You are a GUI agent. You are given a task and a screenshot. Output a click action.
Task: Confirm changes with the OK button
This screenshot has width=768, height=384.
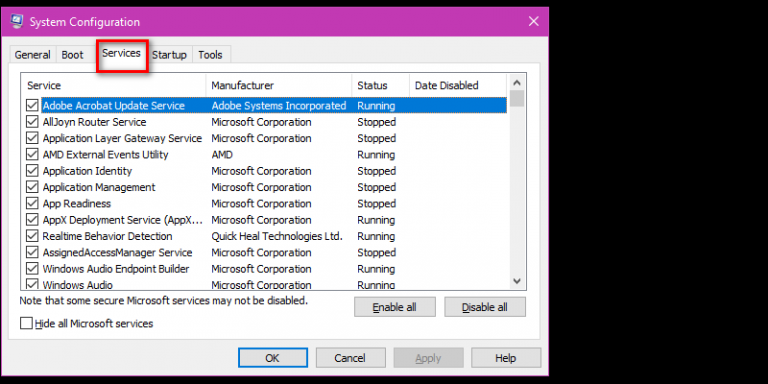[x=273, y=358]
